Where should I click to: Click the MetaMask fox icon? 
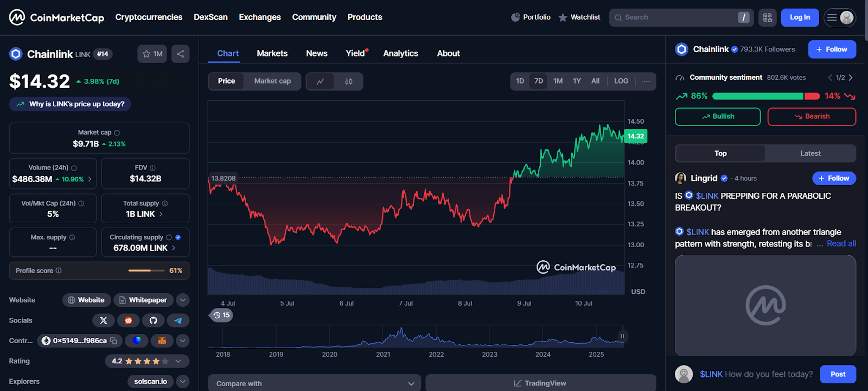pyautogui.click(x=162, y=340)
